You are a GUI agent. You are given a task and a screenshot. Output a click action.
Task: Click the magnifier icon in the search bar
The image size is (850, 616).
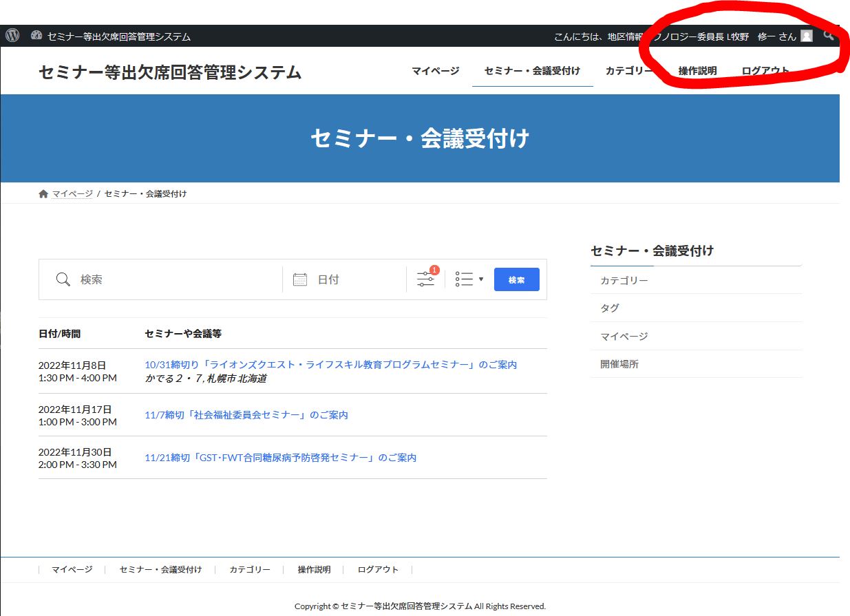(x=63, y=279)
